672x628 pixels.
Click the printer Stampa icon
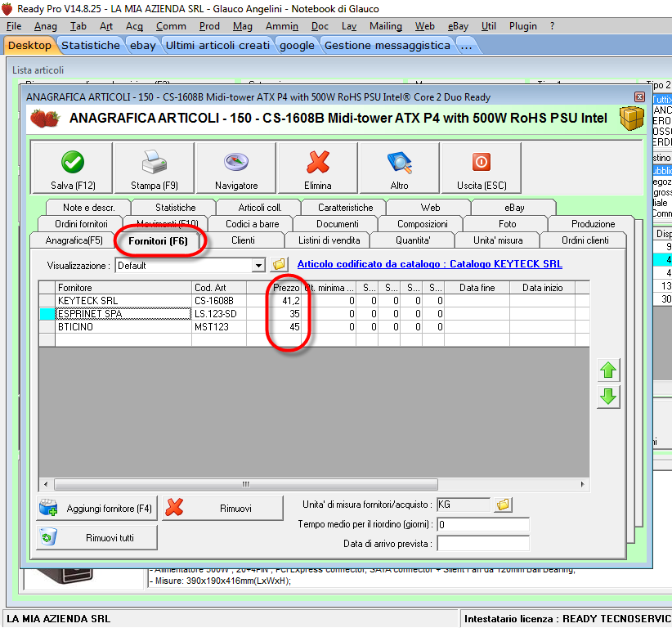click(x=154, y=162)
